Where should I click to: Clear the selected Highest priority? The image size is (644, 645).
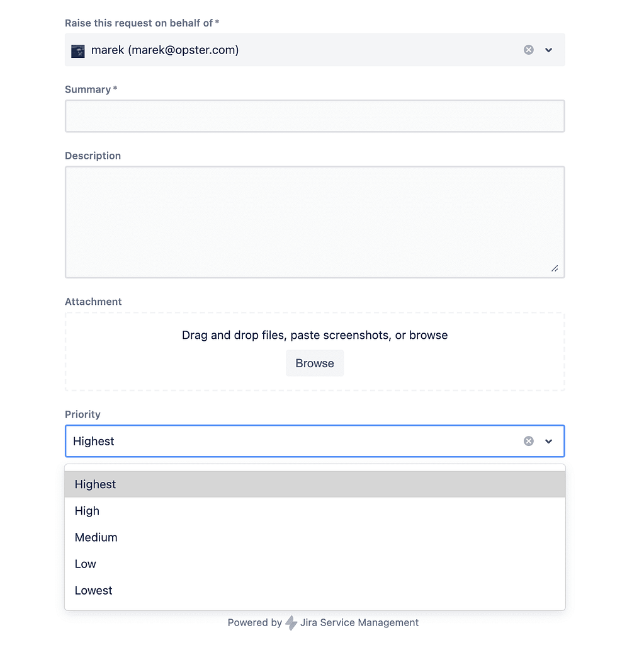[528, 441]
